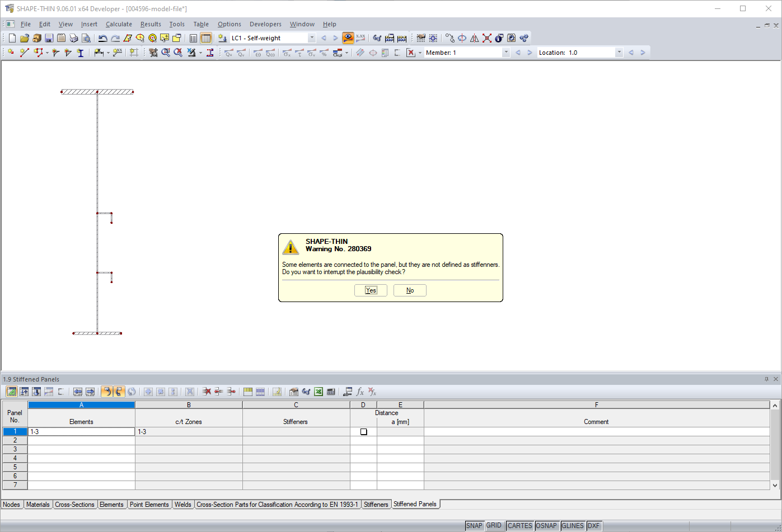This screenshot has height=532, width=782.
Task: Open the Table menu
Action: click(201, 24)
